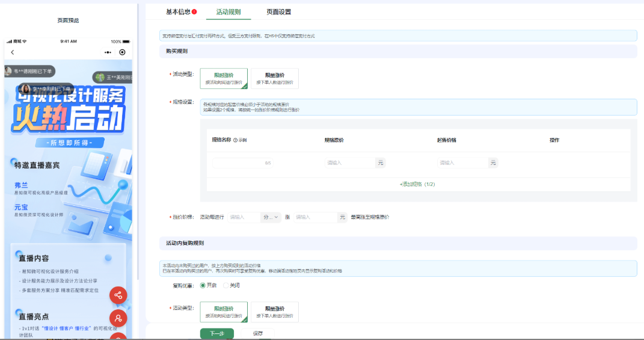The width and height of the screenshot is (644, 340).
Task: Switch to the 页面设置 tab
Action: click(x=278, y=12)
